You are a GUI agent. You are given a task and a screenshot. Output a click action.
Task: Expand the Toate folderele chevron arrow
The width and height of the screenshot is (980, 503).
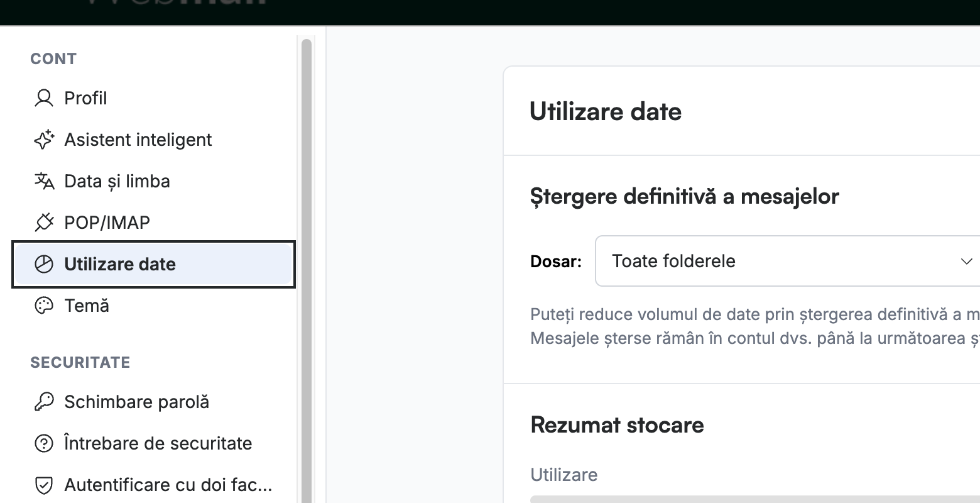pos(966,262)
